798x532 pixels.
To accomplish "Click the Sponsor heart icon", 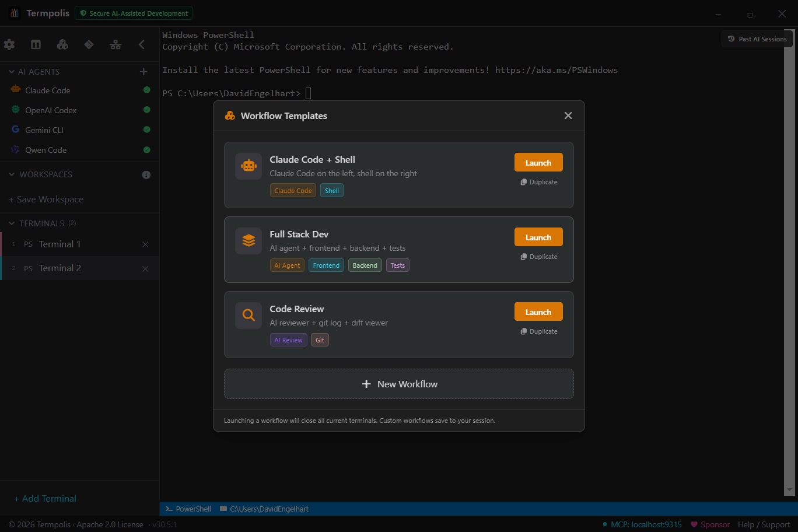I will (x=694, y=524).
